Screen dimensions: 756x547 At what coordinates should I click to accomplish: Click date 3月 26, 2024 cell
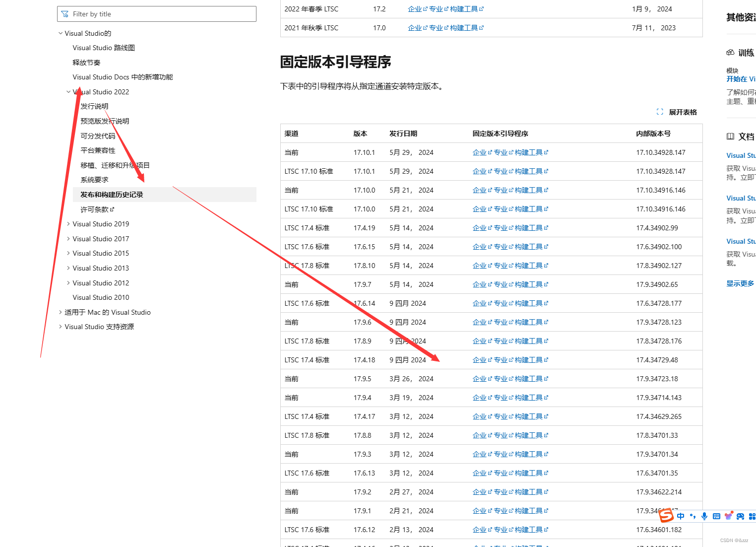pyautogui.click(x=411, y=379)
